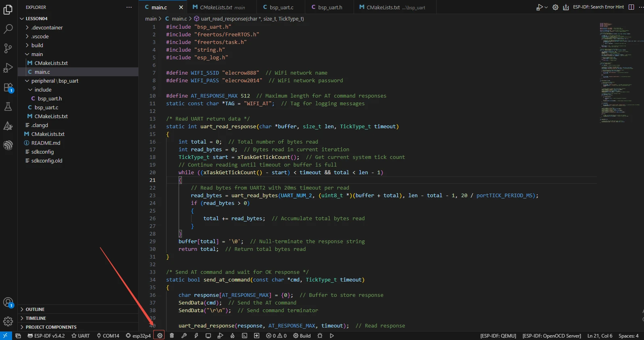Switch to the bsp_uart.h tab
Image resolution: width=644 pixels, height=340 pixels.
[329, 7]
